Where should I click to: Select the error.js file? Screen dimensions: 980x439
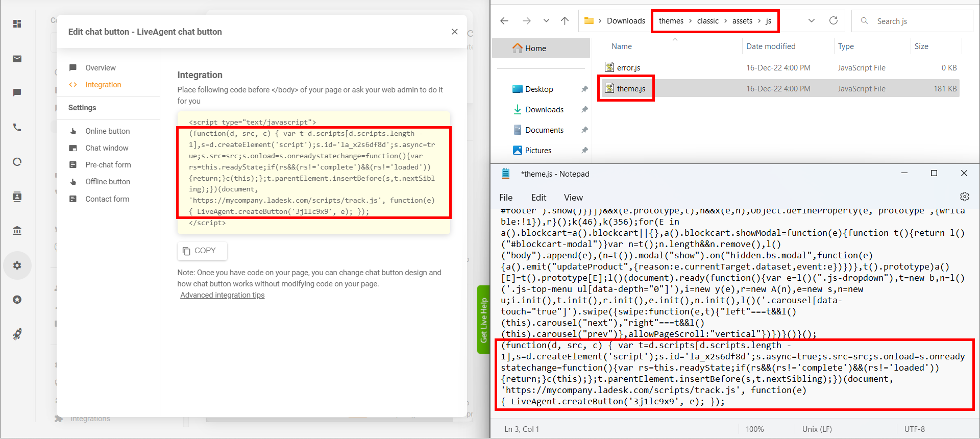[628, 68]
